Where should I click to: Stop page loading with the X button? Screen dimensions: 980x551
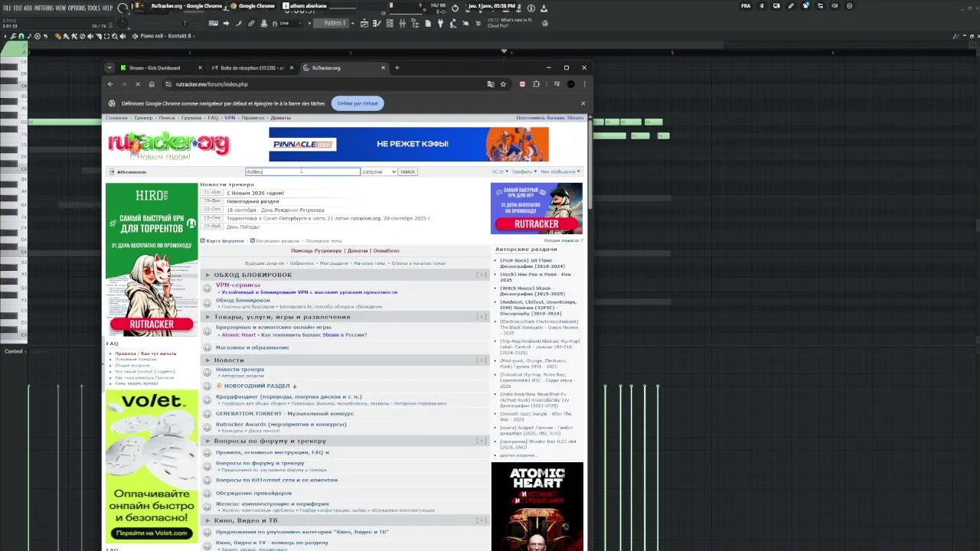pos(138,84)
